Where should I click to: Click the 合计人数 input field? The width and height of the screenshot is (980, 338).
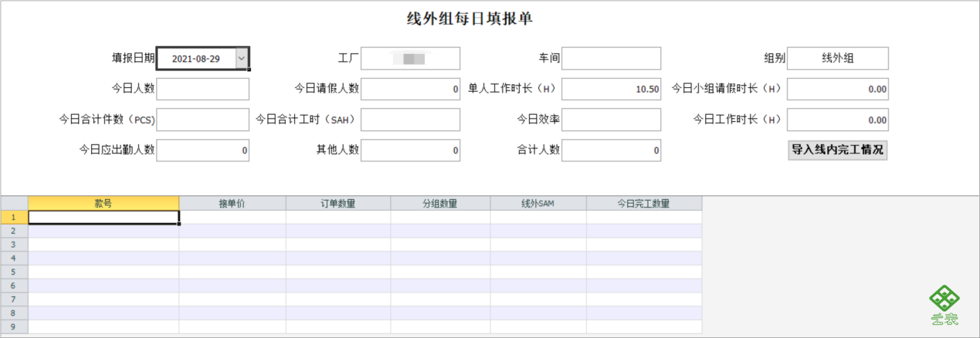(611, 150)
